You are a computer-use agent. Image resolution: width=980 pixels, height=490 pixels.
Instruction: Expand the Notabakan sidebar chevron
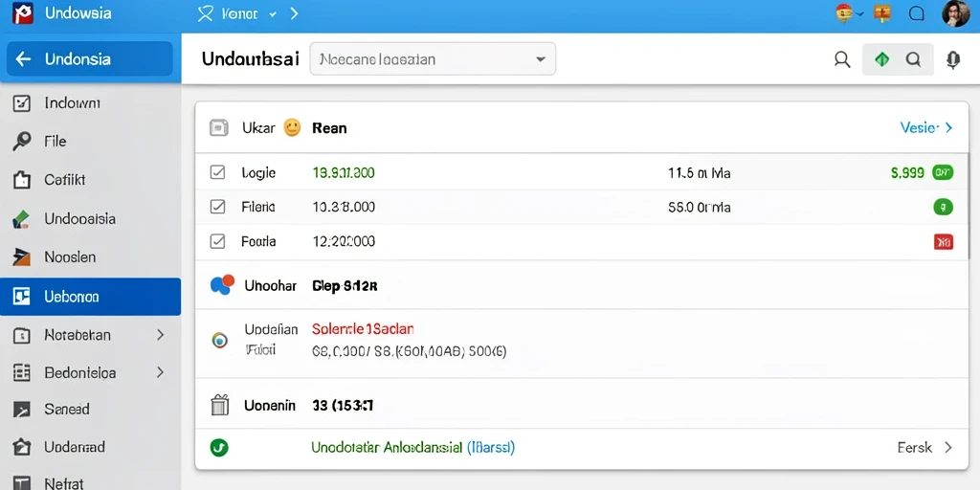[160, 335]
